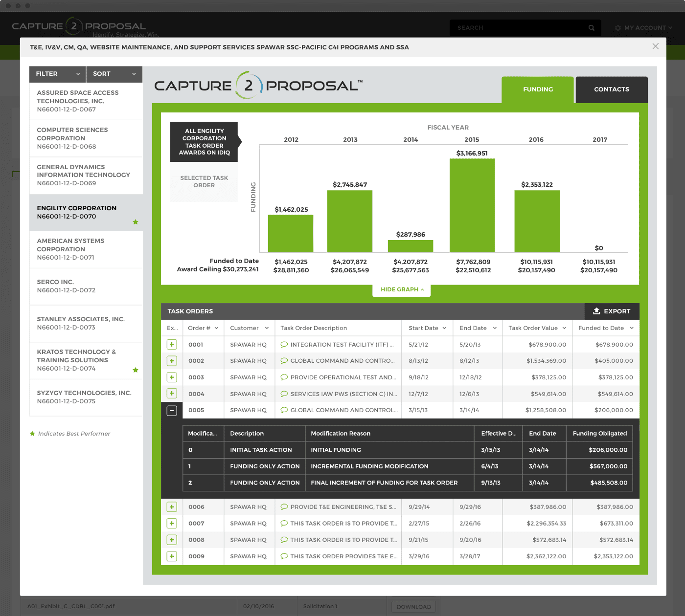Click the Export upload icon
The width and height of the screenshot is (685, 616).
[597, 311]
